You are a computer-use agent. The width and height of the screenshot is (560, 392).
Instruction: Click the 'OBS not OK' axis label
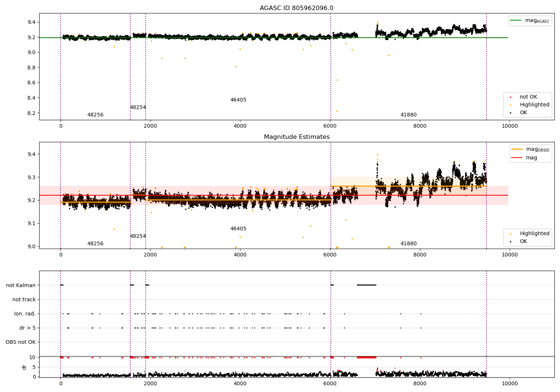21,342
